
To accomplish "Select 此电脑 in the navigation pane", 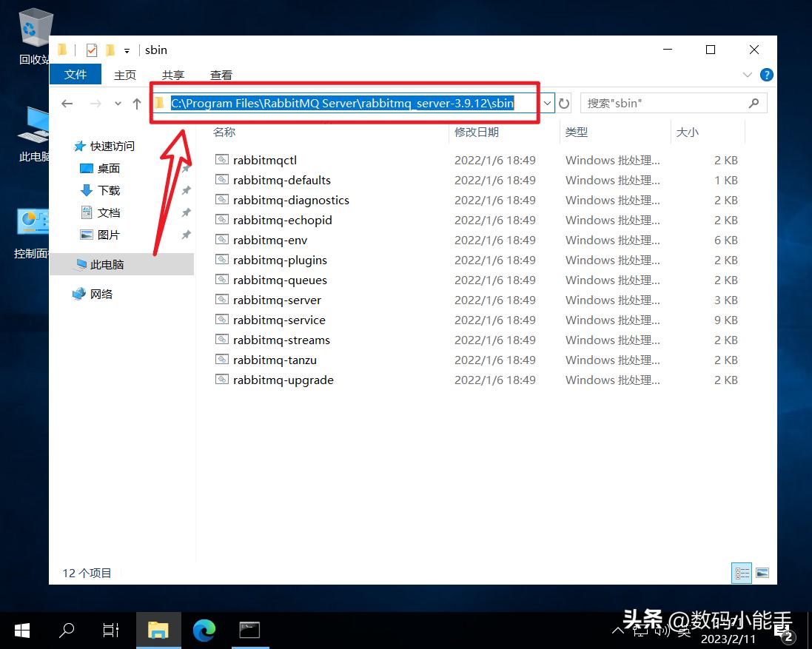I will click(x=107, y=264).
